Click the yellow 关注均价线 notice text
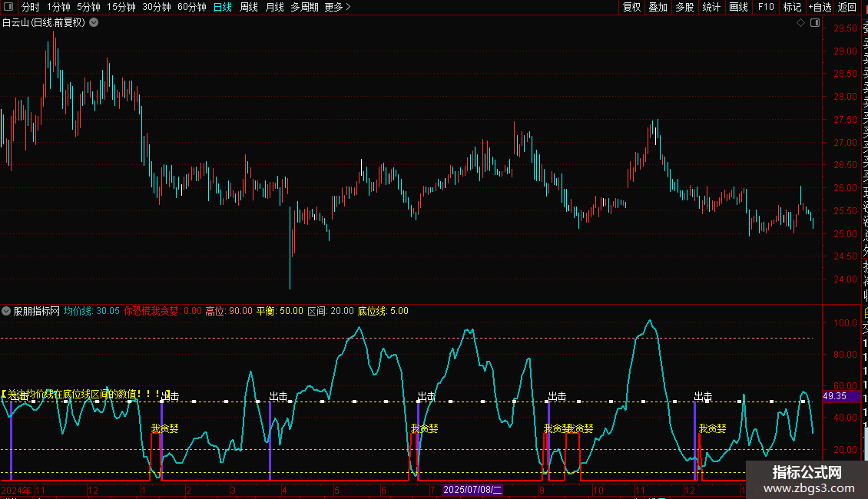The image size is (868, 499). (x=85, y=394)
